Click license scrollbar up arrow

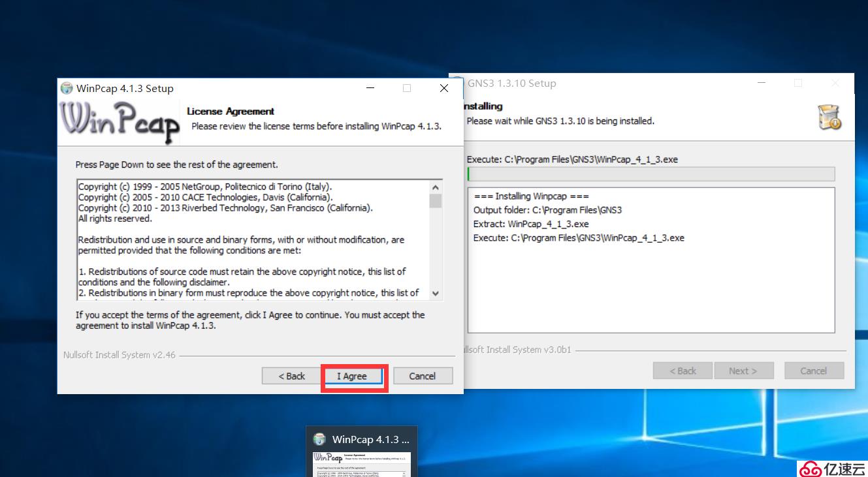pyautogui.click(x=436, y=186)
